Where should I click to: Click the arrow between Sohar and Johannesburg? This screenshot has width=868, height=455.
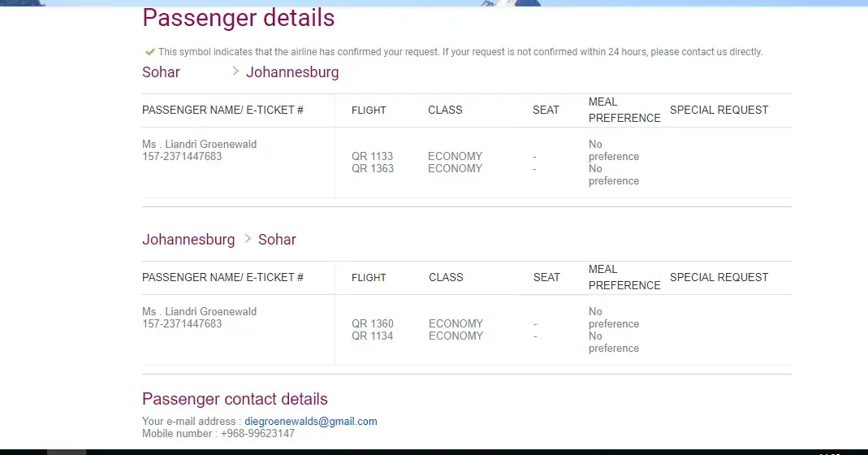click(x=235, y=71)
